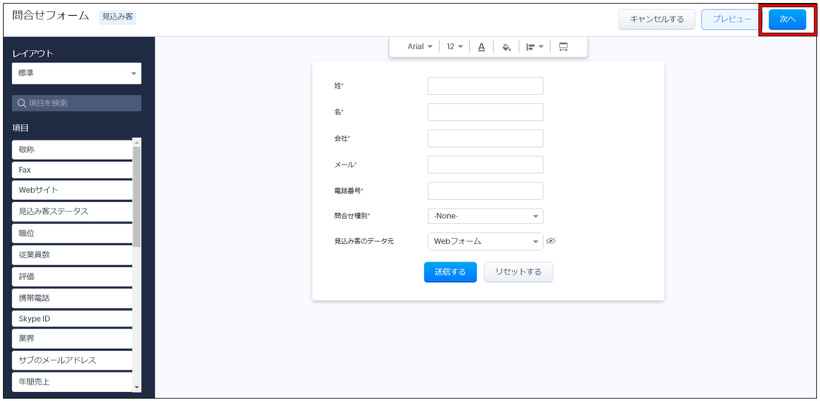The image size is (820, 401).
Task: Click the 送信する submit button
Action: (x=450, y=272)
